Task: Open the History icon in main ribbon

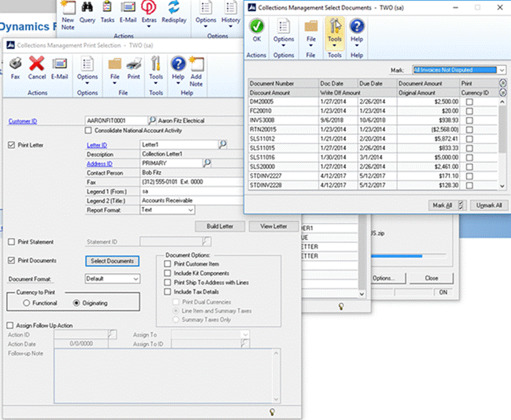Action: point(230,8)
